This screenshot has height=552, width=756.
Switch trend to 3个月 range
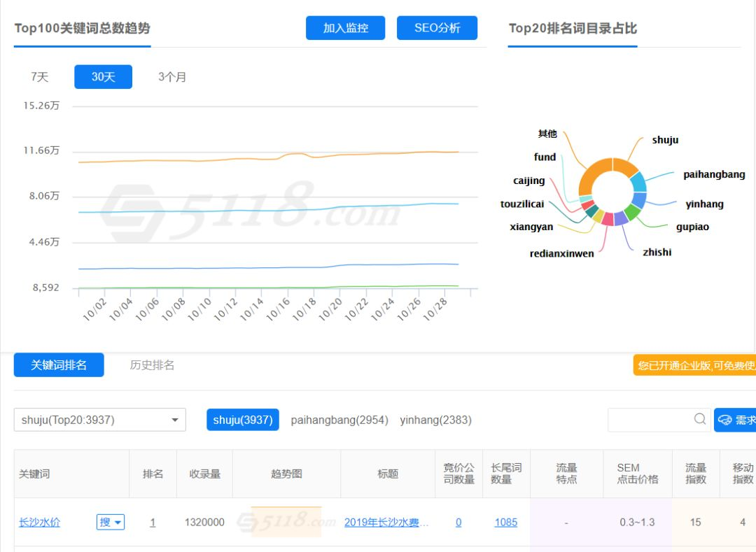tap(172, 77)
